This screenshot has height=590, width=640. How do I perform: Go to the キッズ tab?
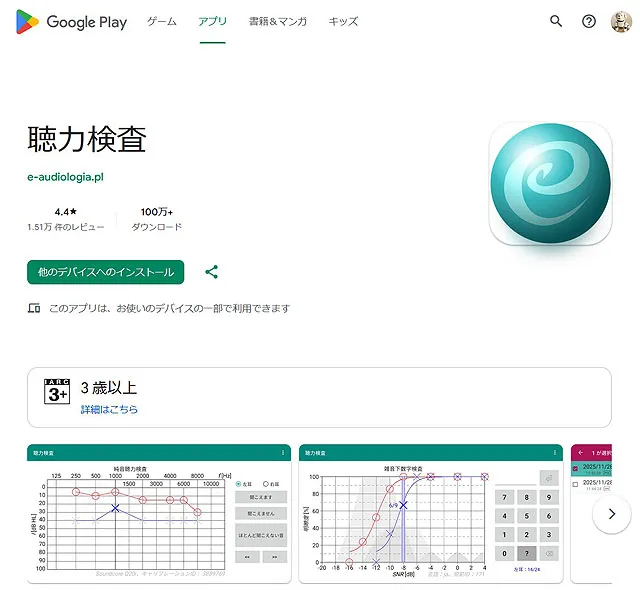click(x=343, y=22)
